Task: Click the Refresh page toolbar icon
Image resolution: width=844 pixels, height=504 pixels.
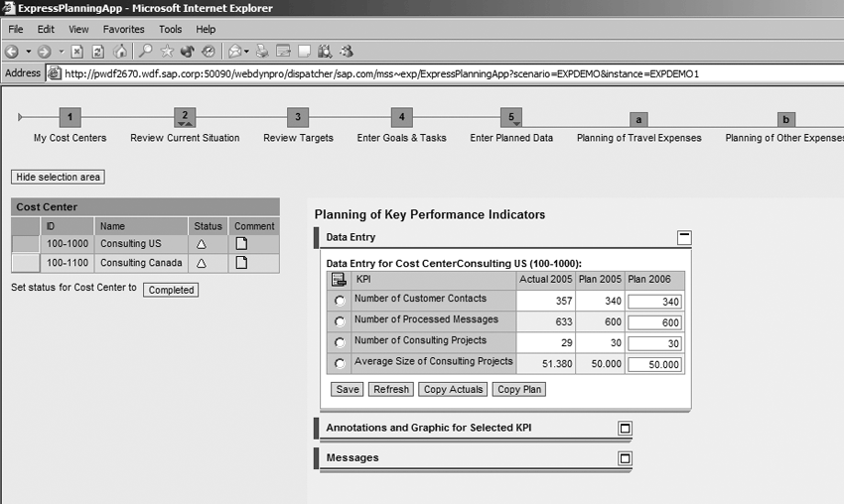Action: pos(98,52)
